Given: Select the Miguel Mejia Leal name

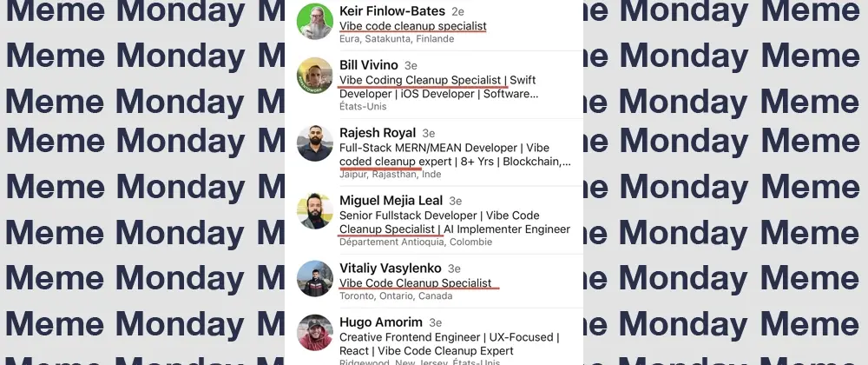Looking at the screenshot, I should 391,201.
